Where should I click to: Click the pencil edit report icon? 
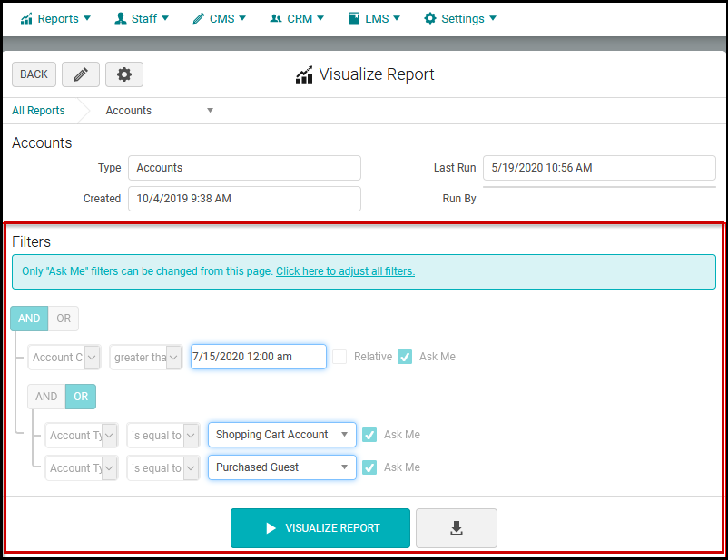click(81, 74)
